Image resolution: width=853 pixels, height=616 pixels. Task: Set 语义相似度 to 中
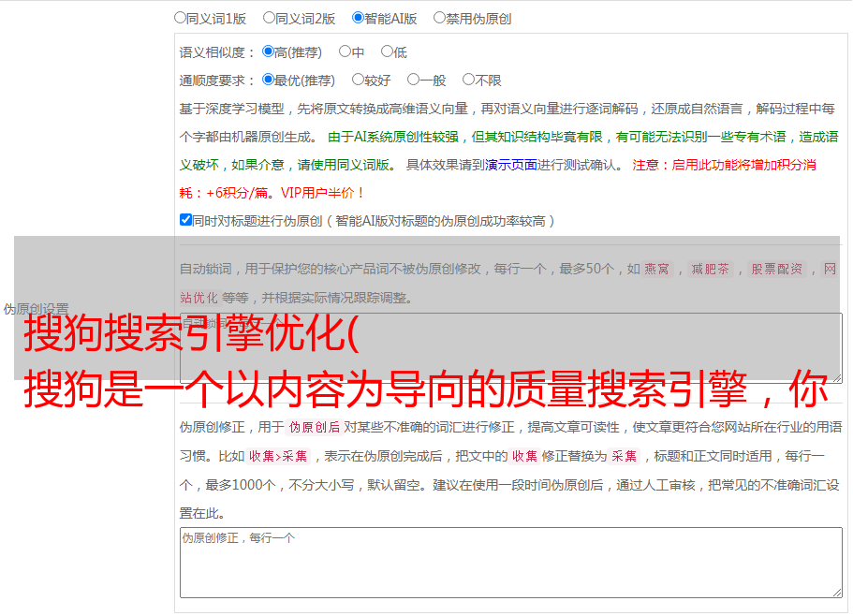pos(345,51)
